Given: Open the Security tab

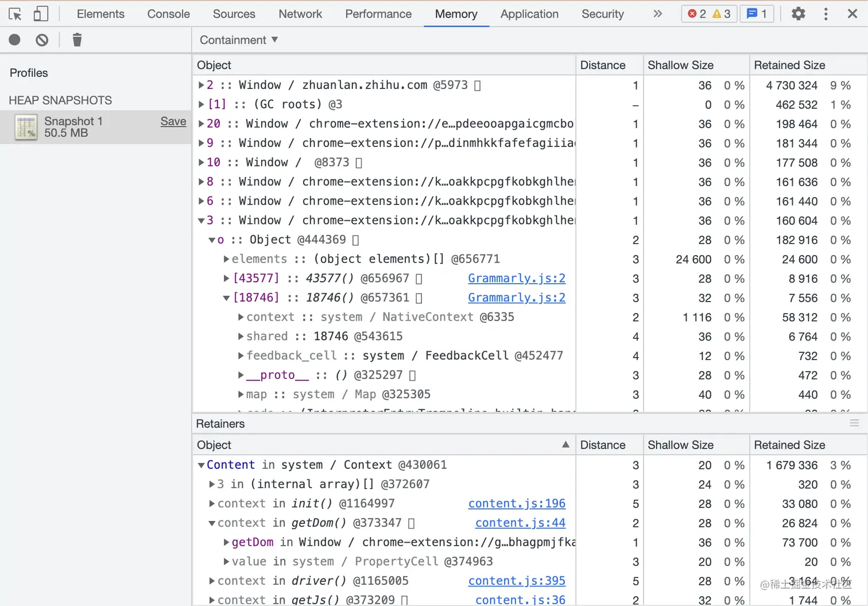Looking at the screenshot, I should point(602,14).
